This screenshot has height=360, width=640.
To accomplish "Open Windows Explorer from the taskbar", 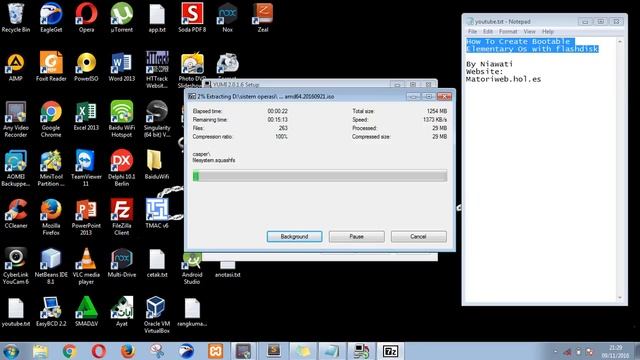I will (x=40, y=351).
